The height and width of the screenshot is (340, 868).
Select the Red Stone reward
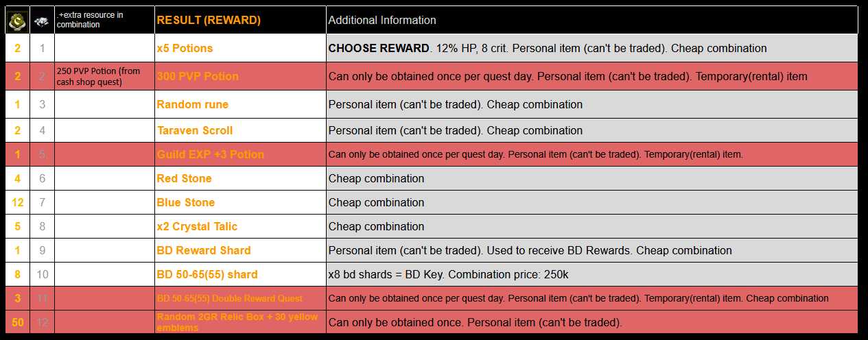pyautogui.click(x=184, y=179)
